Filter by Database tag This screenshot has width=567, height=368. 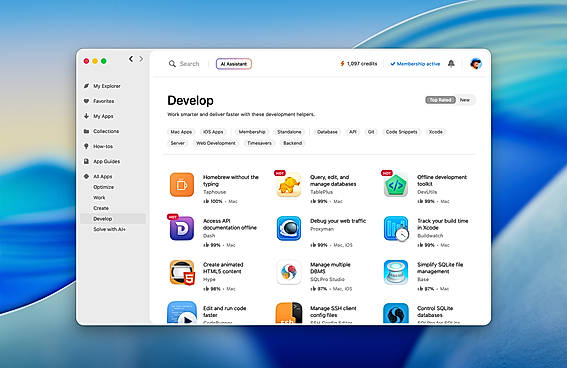tap(327, 132)
